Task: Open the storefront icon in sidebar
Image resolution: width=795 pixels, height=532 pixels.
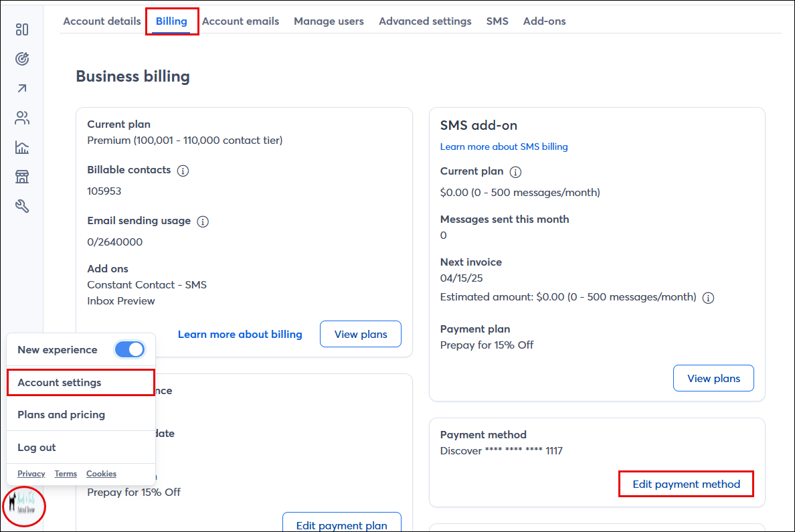Action: 22,177
